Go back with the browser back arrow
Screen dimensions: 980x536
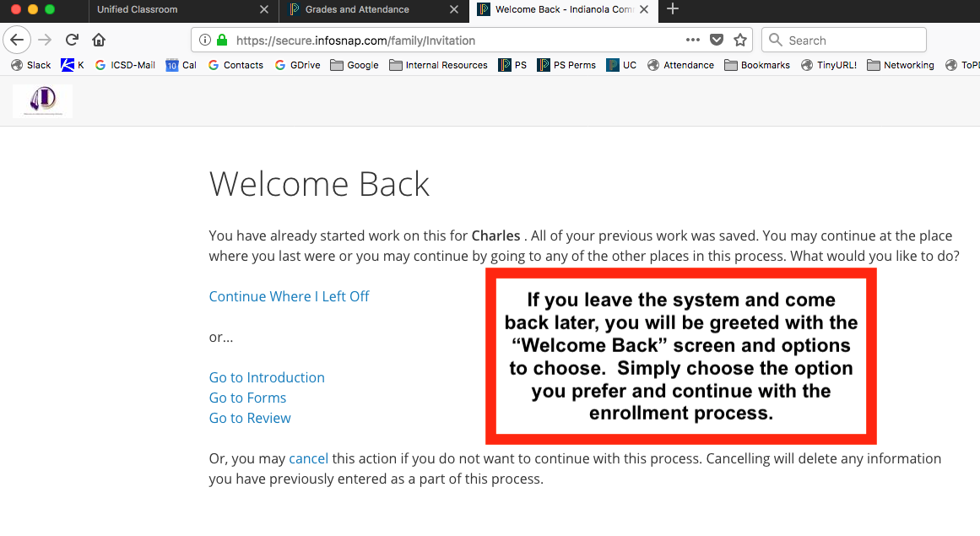17,40
